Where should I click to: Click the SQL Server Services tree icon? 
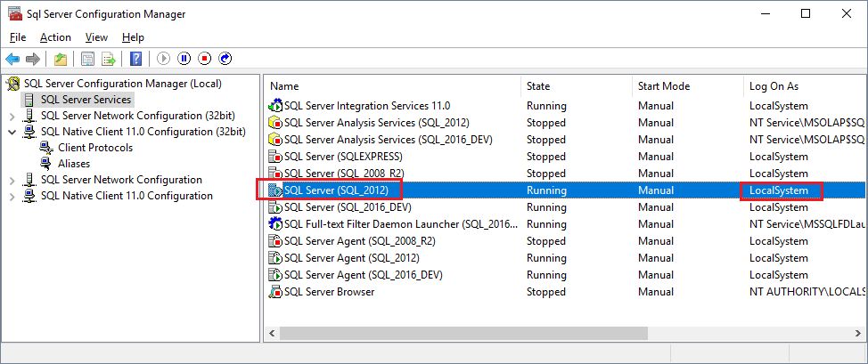[x=29, y=100]
